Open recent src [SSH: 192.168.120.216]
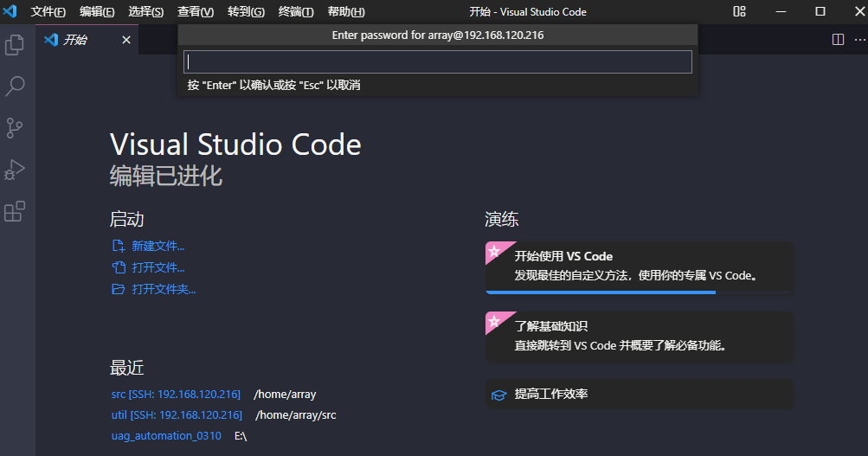The width and height of the screenshot is (868, 456). [x=176, y=394]
